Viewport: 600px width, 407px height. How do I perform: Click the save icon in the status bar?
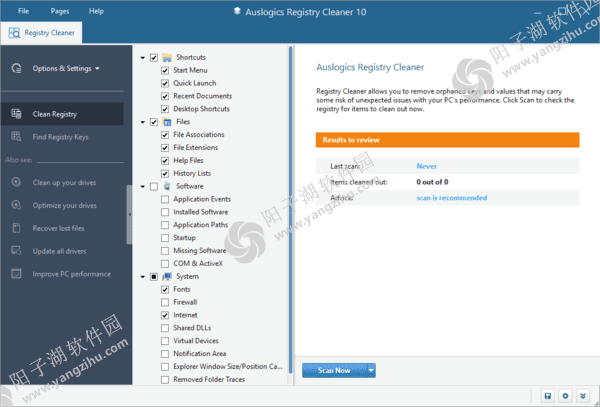[548, 396]
